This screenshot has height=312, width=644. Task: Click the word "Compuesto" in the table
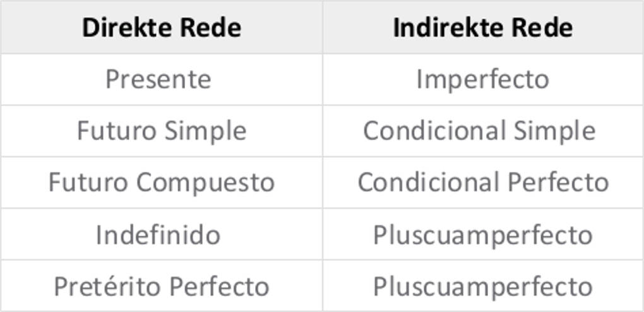click(206, 183)
